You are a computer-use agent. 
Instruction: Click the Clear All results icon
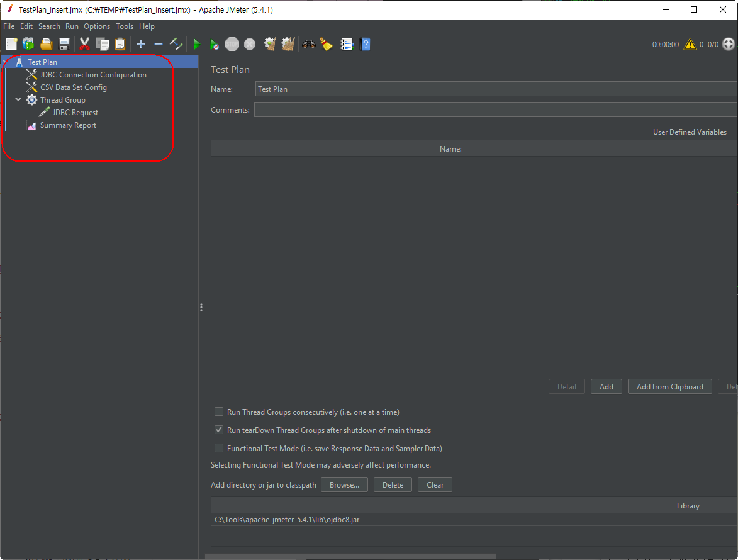coord(288,44)
